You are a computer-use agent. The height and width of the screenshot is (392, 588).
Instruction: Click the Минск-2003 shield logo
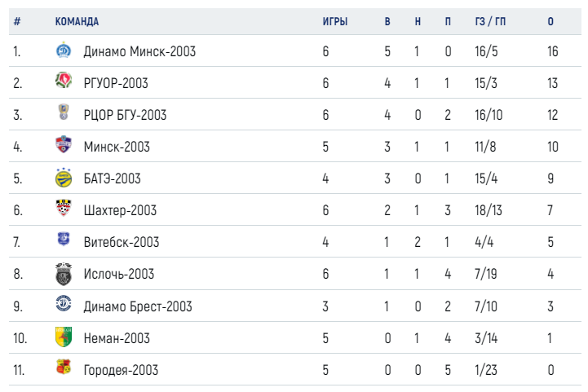64,144
